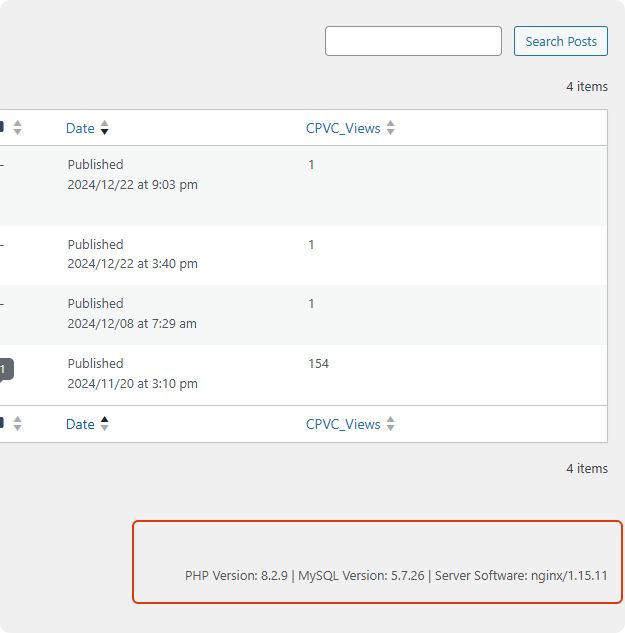Sort posts by top CPVC_Views column header
The image size is (625, 633).
tap(343, 128)
